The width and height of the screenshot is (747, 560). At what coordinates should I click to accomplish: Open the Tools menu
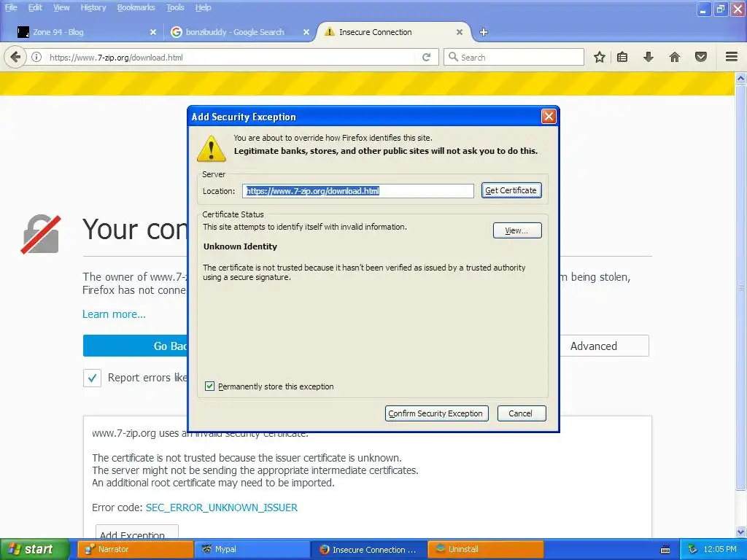pyautogui.click(x=175, y=7)
